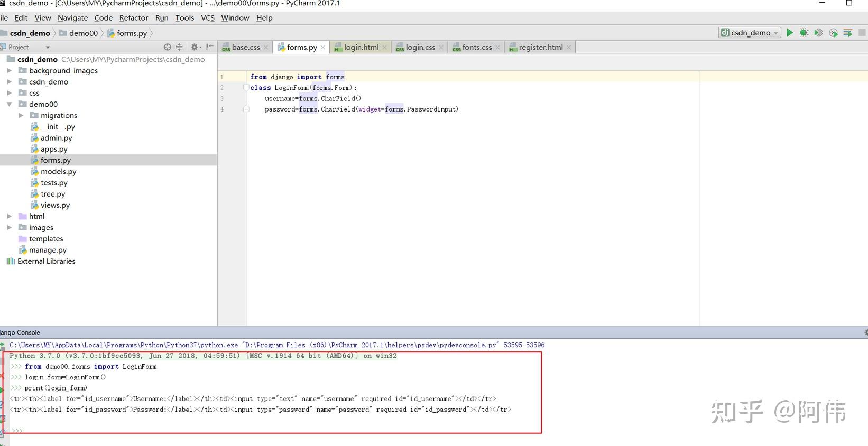Run the csdn_demo configuration with green play button

790,33
